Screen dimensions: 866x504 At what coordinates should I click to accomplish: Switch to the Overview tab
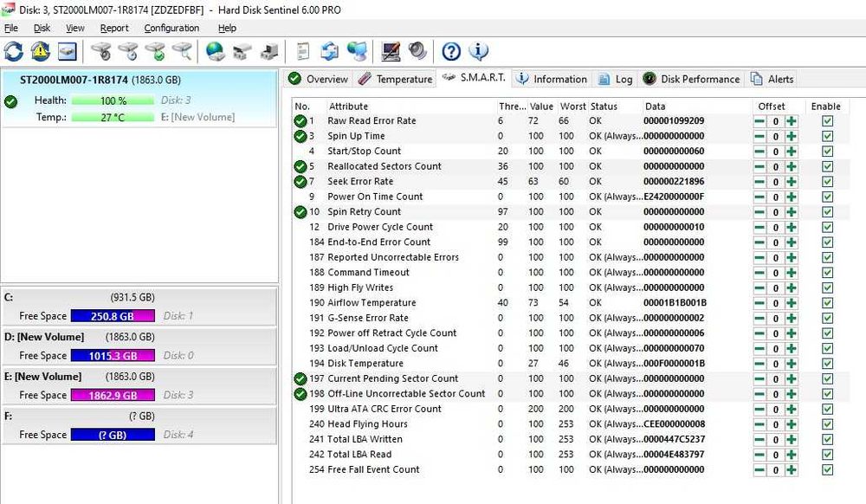(319, 79)
